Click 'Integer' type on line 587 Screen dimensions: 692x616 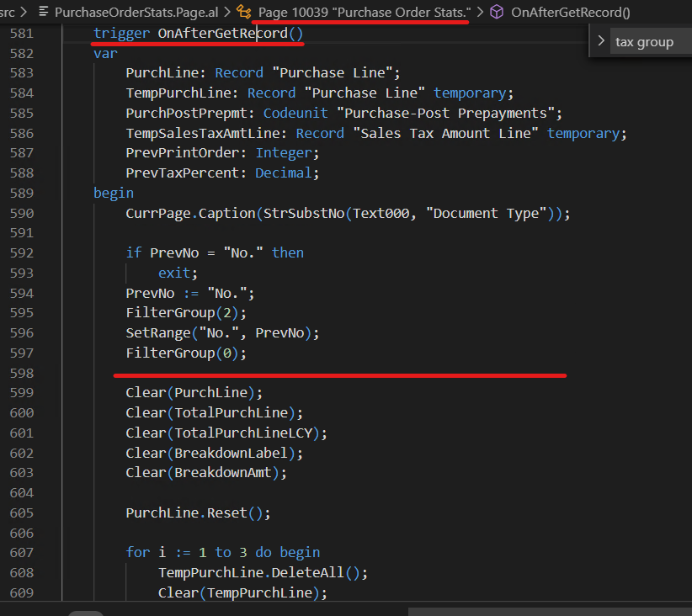(x=284, y=152)
